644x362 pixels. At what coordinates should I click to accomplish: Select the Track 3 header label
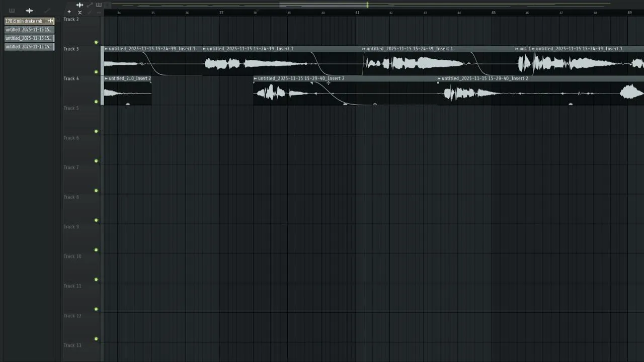tap(71, 49)
